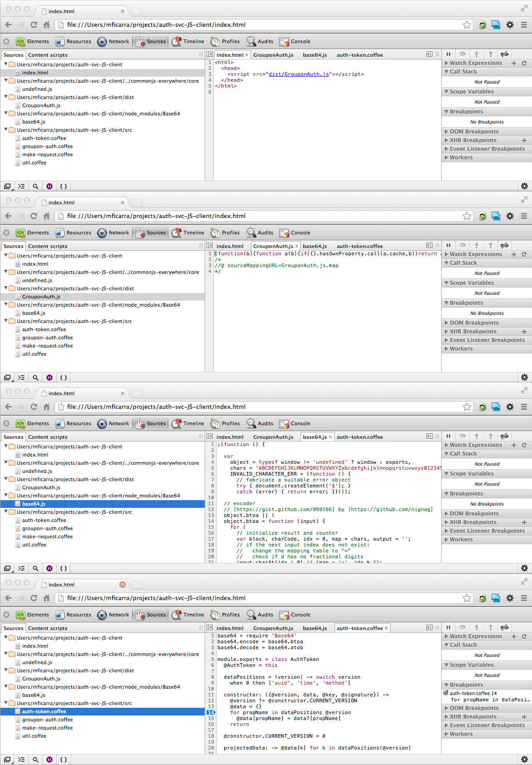Pause script execution in window showing index.html source
Screen dimensions: 532x765
pyautogui.click(x=448, y=54)
